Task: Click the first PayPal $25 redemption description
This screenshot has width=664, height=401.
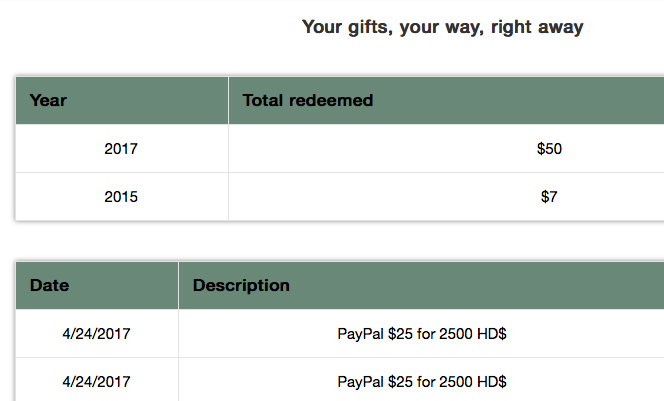Action: [422, 334]
